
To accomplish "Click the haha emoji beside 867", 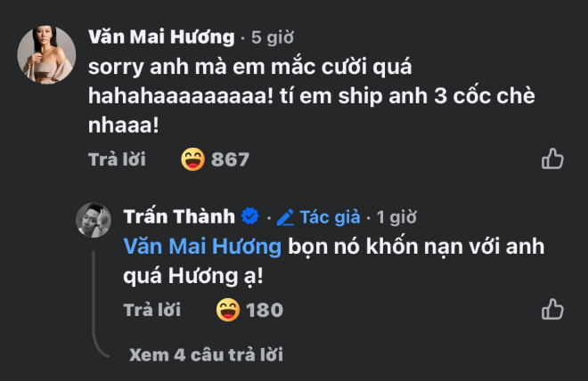I will point(192,159).
